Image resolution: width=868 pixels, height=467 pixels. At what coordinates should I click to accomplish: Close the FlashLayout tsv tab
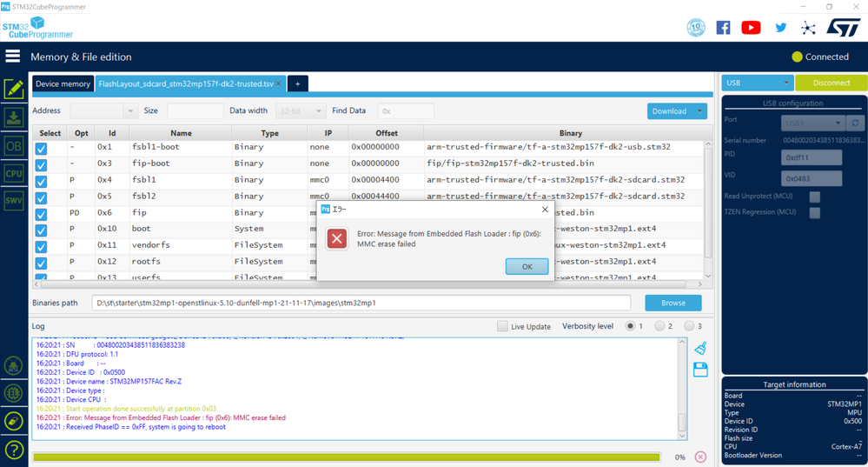click(x=279, y=84)
